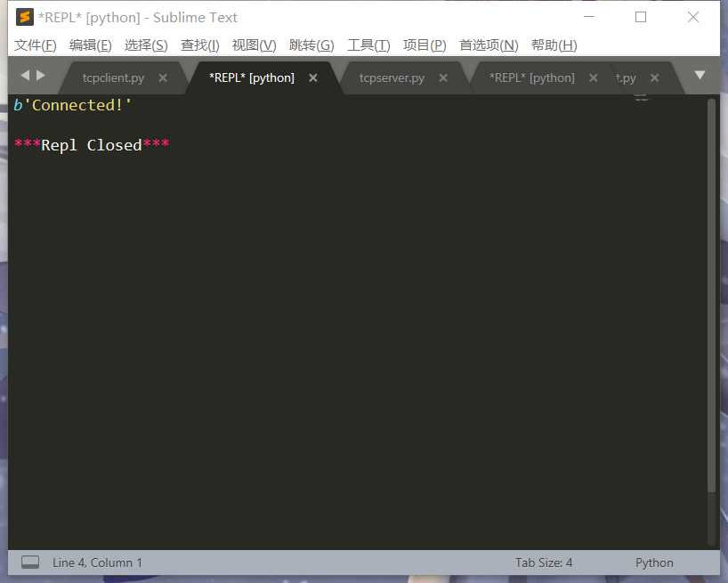Open the Python syntax selector

[654, 563]
